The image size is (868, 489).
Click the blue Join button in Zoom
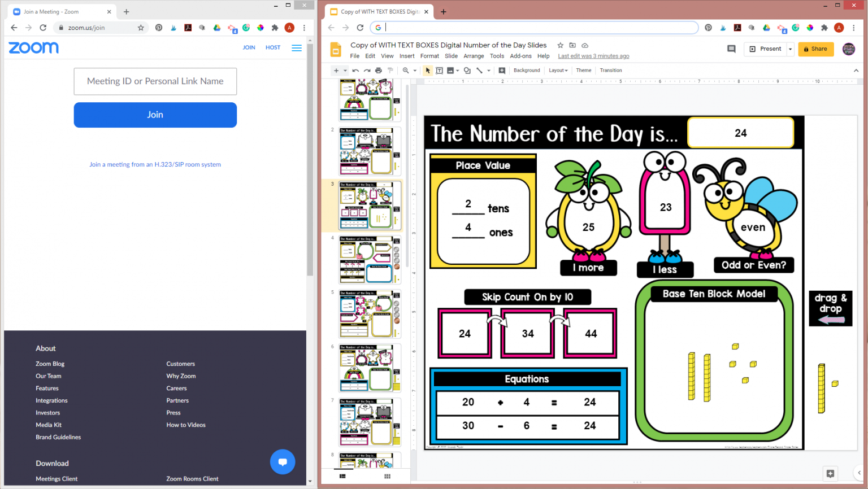tap(155, 115)
